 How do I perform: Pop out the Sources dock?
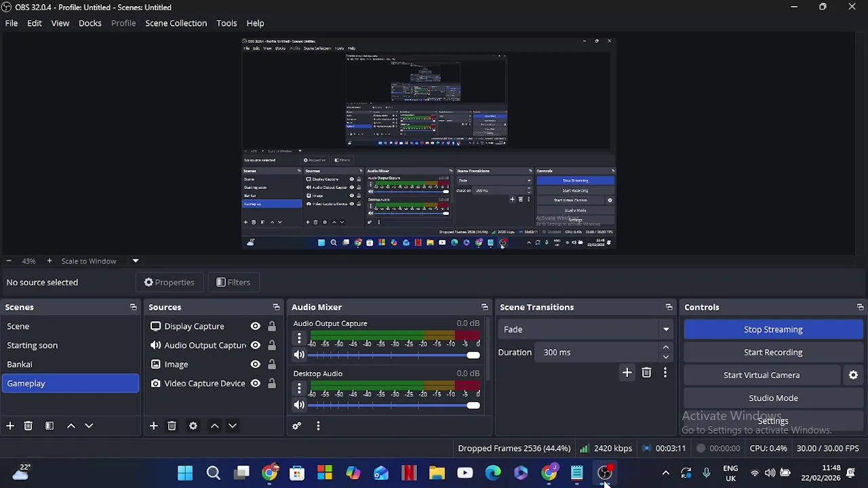(276, 307)
